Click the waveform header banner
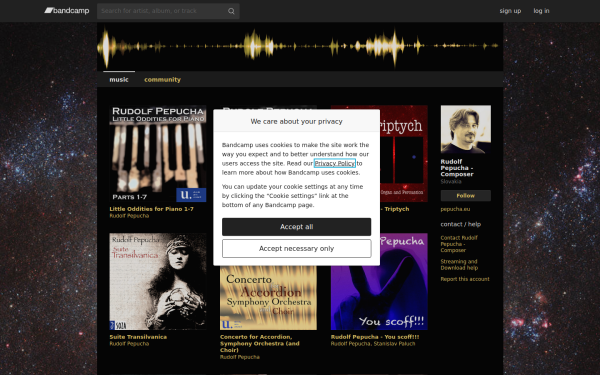Screen dimensions: 600x375 coord(300,47)
